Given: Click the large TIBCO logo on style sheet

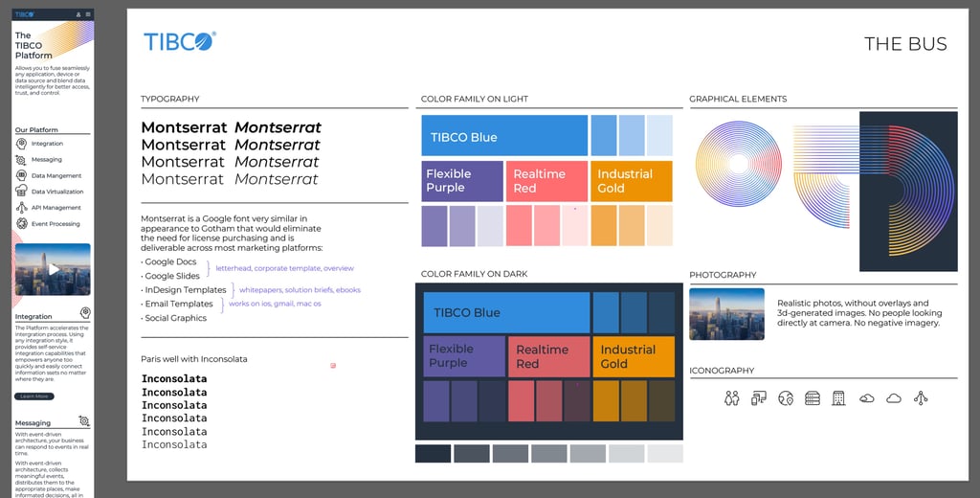Looking at the screenshot, I should (x=180, y=41).
